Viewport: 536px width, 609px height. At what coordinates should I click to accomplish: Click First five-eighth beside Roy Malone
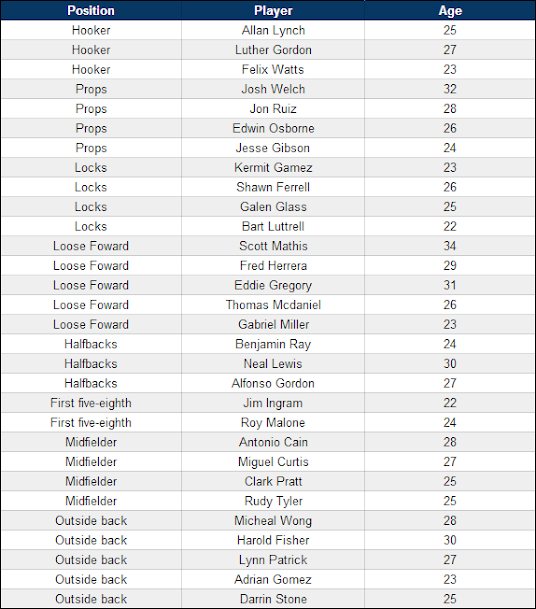[x=91, y=422]
